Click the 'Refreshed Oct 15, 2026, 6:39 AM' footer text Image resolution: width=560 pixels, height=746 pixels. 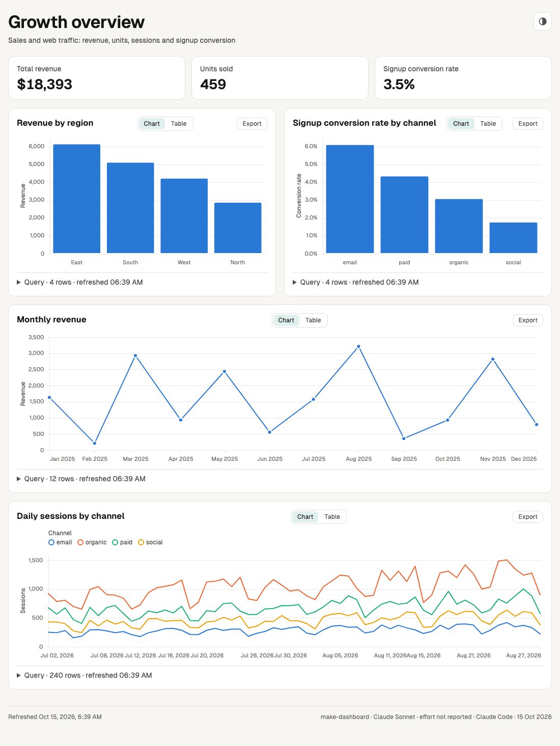55,717
